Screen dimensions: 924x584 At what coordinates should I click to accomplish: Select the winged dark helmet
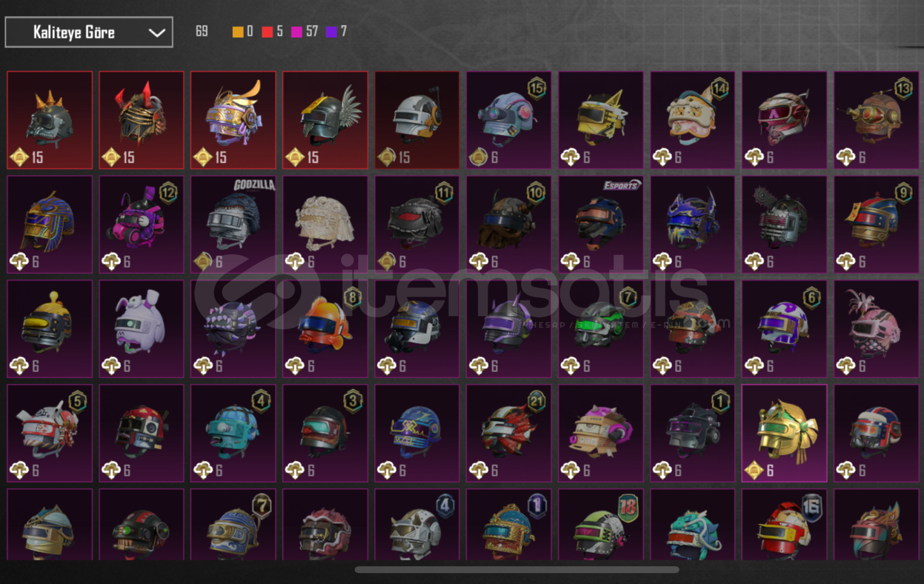pyautogui.click(x=325, y=120)
